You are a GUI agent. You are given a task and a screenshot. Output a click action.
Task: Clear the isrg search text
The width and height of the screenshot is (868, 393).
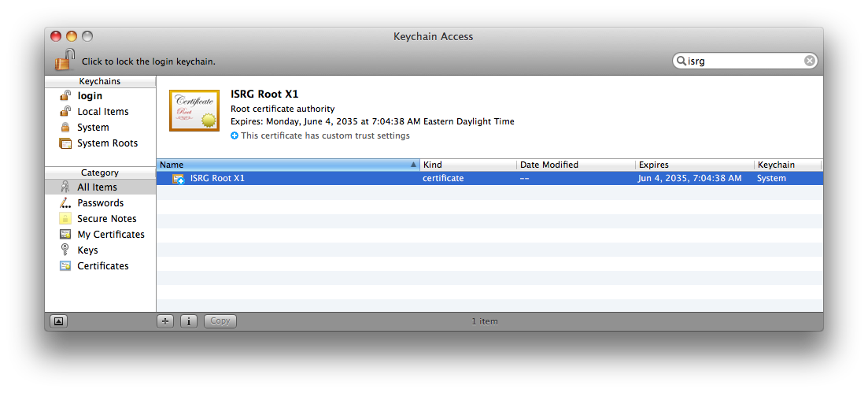click(x=810, y=61)
